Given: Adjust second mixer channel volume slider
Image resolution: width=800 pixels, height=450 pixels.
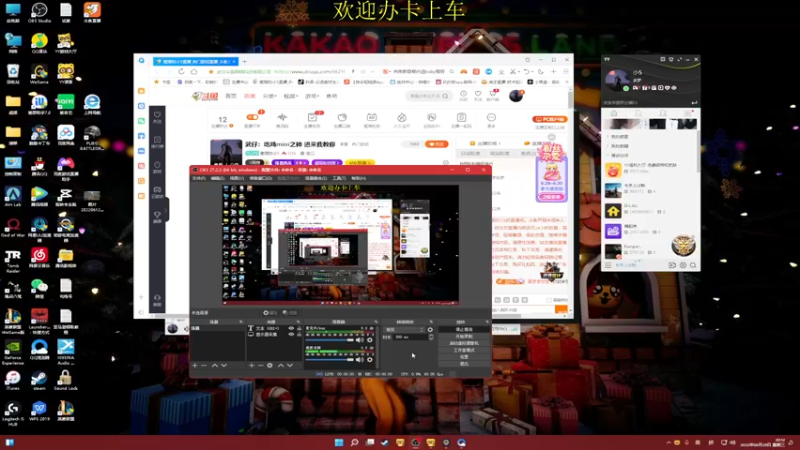Looking at the screenshot, I should pyautogui.click(x=330, y=359).
